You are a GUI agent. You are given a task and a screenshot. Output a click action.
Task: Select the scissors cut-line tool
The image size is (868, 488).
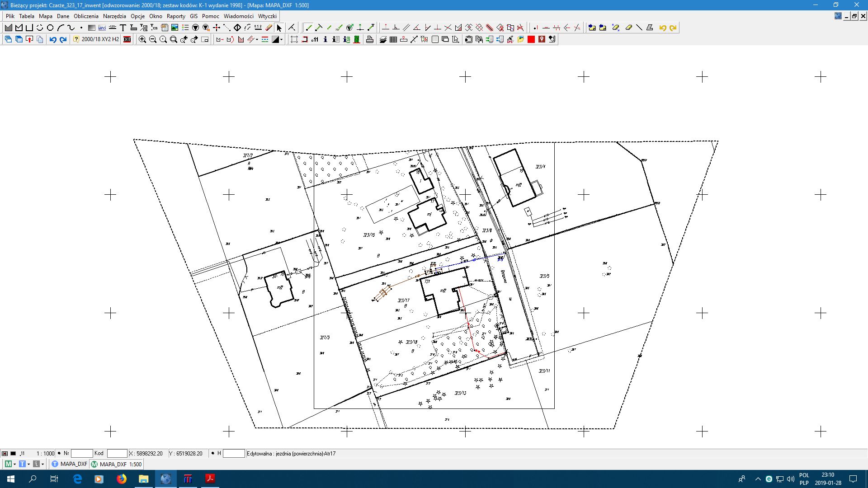tap(520, 28)
